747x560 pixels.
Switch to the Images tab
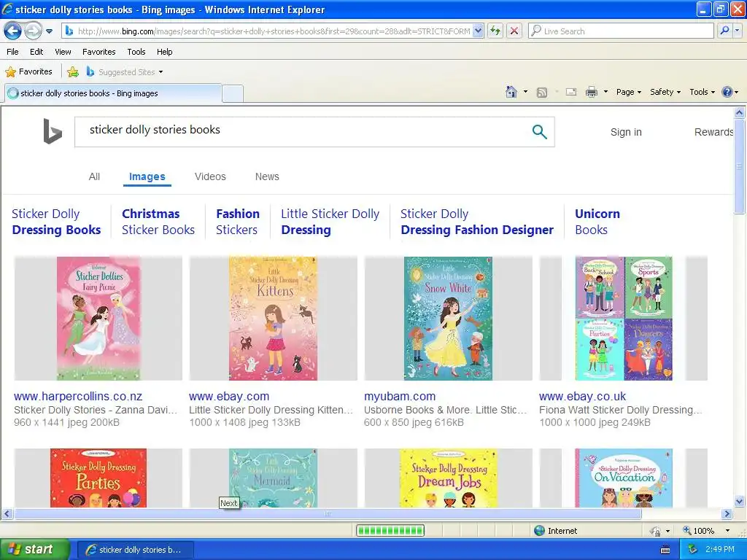[147, 176]
